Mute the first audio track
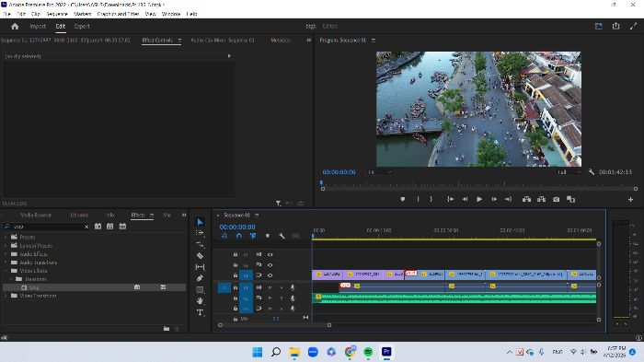Screen dimensions: 644x362 [x=270, y=287]
